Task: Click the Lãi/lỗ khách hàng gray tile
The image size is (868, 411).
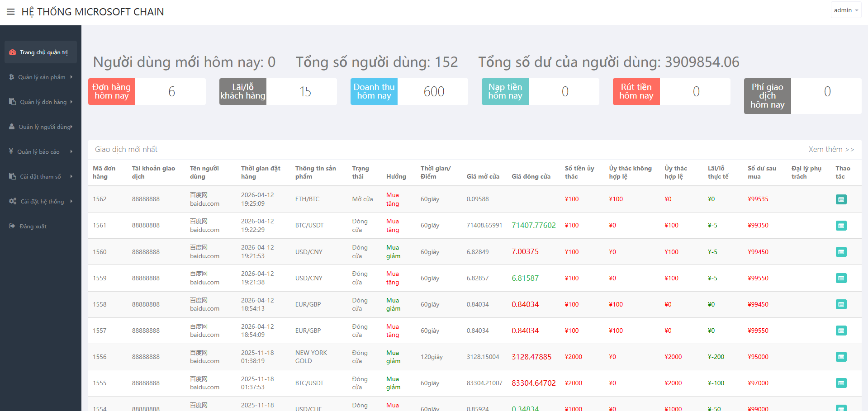Action: 243,91
